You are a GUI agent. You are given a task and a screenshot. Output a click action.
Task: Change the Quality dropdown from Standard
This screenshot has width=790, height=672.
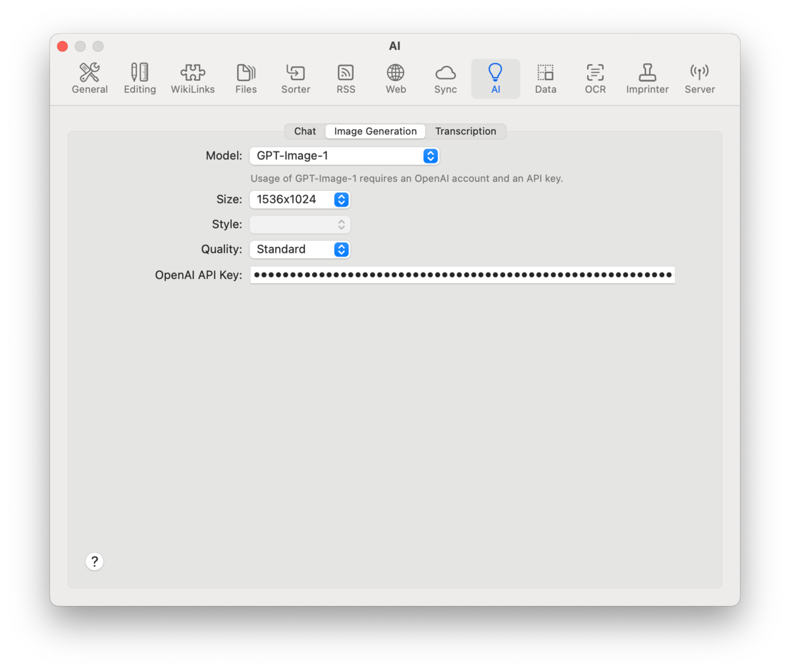300,249
